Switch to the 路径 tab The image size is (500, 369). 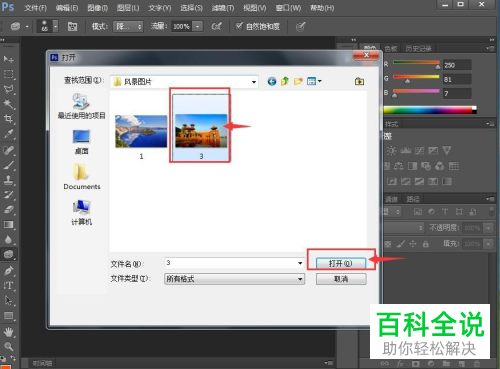click(x=413, y=199)
